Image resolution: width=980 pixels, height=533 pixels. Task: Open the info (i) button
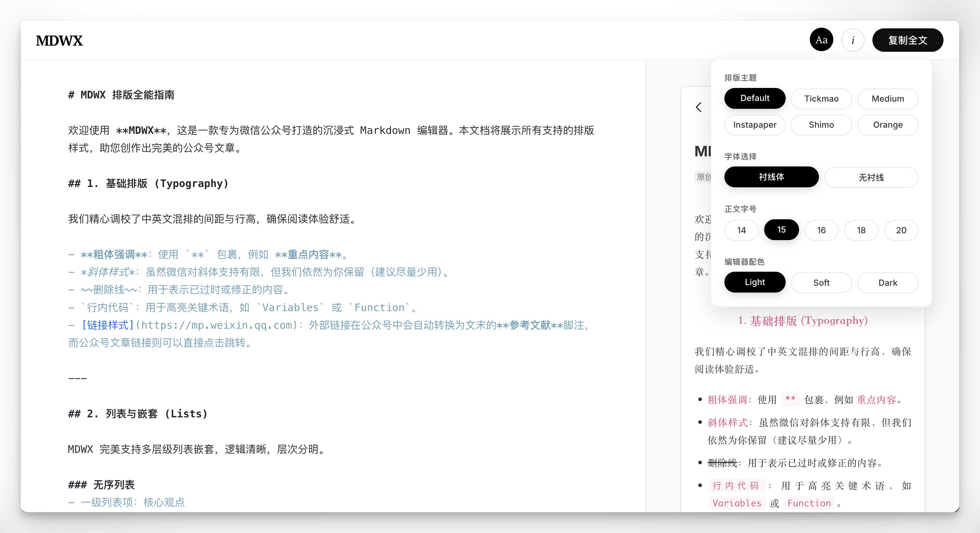pos(853,40)
